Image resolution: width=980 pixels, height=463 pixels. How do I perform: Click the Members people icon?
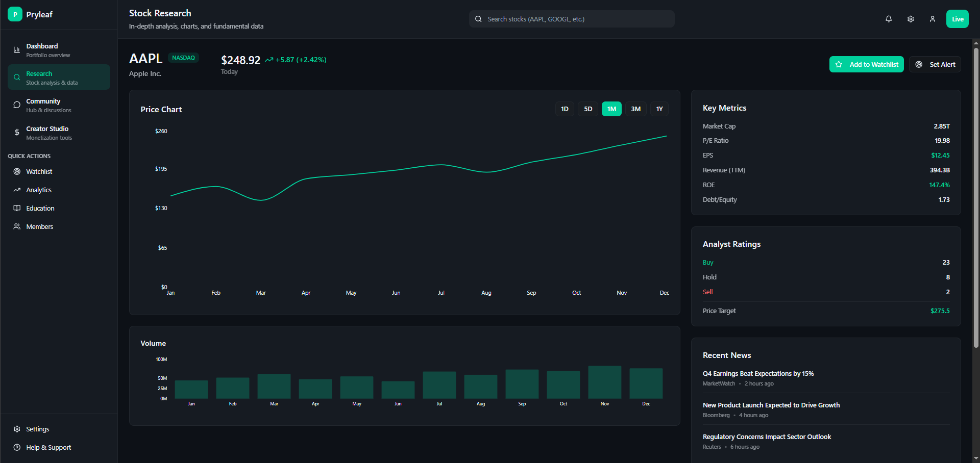[17, 226]
